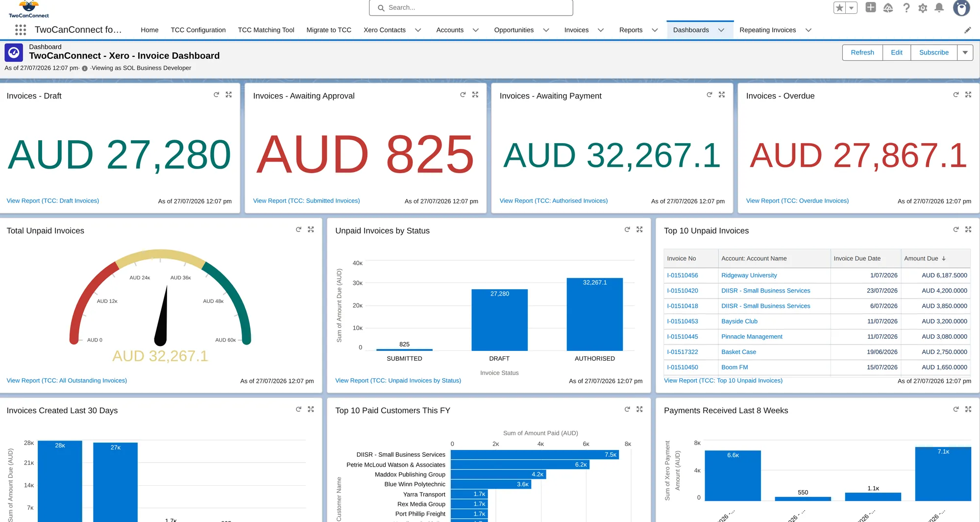
Task: Open the setup gear icon
Action: pos(923,8)
